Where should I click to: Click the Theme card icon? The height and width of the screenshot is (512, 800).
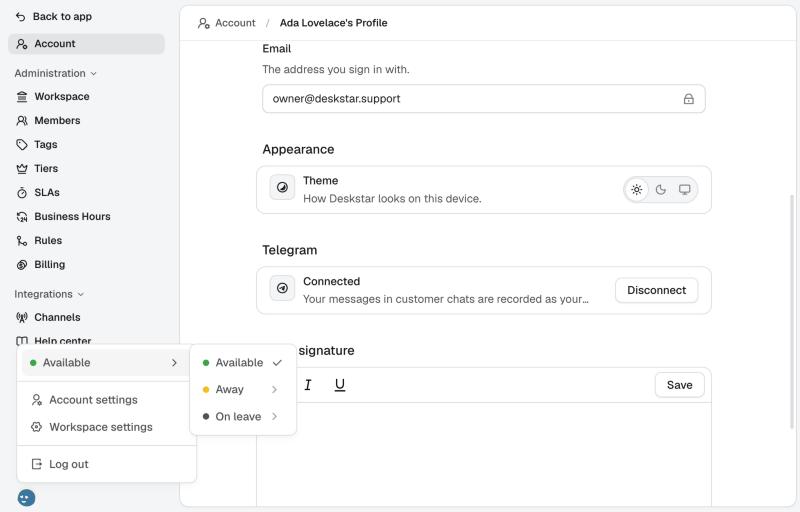tap(282, 188)
